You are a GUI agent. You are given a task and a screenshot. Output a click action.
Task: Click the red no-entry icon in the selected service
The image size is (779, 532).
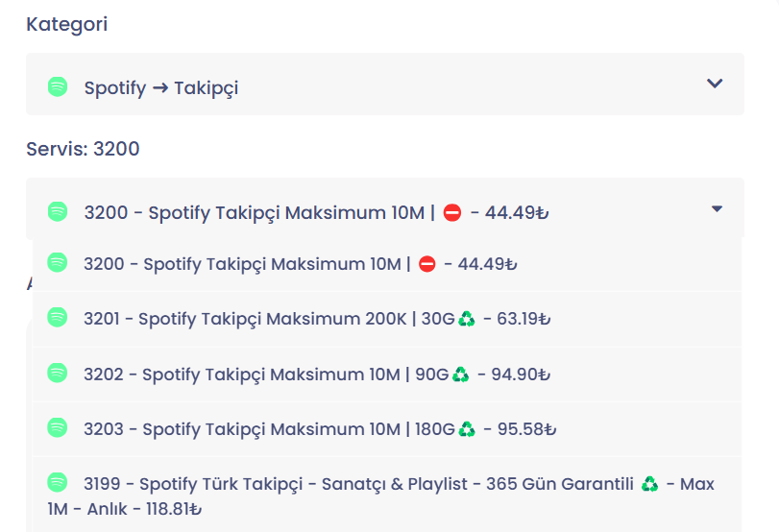click(452, 212)
